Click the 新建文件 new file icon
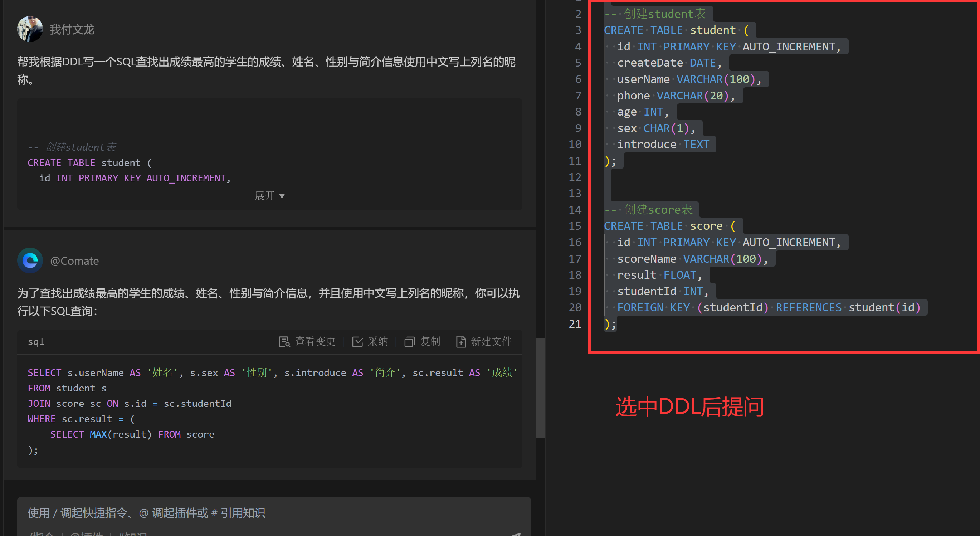 pyautogui.click(x=461, y=342)
